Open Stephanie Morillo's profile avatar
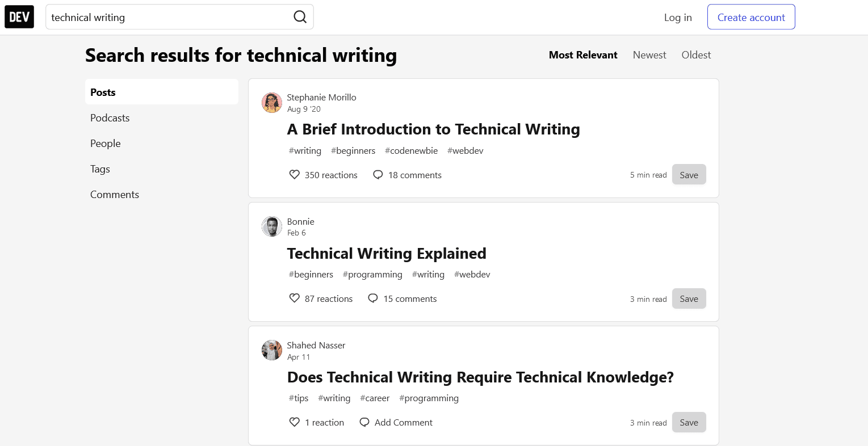The height and width of the screenshot is (446, 868). 272,103
